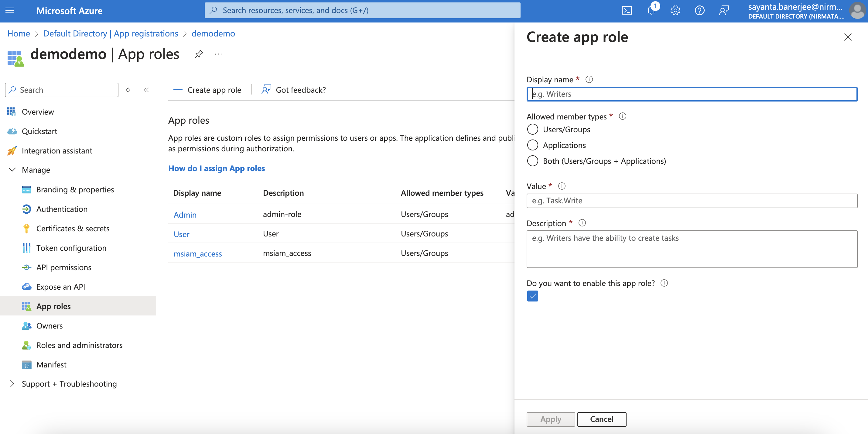Viewport: 868px width, 434px height.
Task: Open Cloud Shell from the top bar
Action: 627,10
